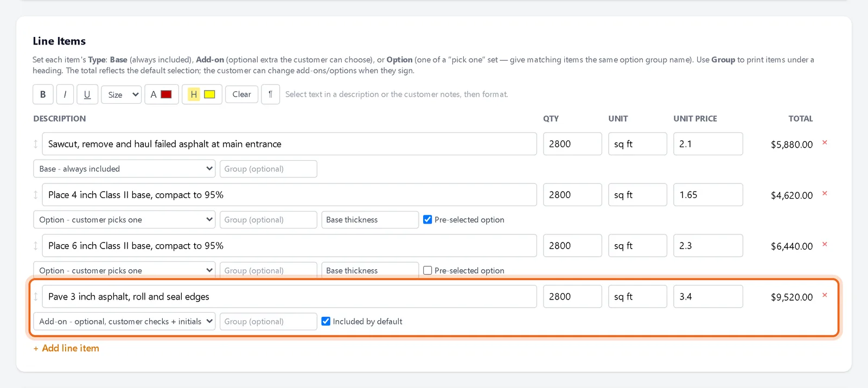
Task: Click Add line item link
Action: coord(66,348)
